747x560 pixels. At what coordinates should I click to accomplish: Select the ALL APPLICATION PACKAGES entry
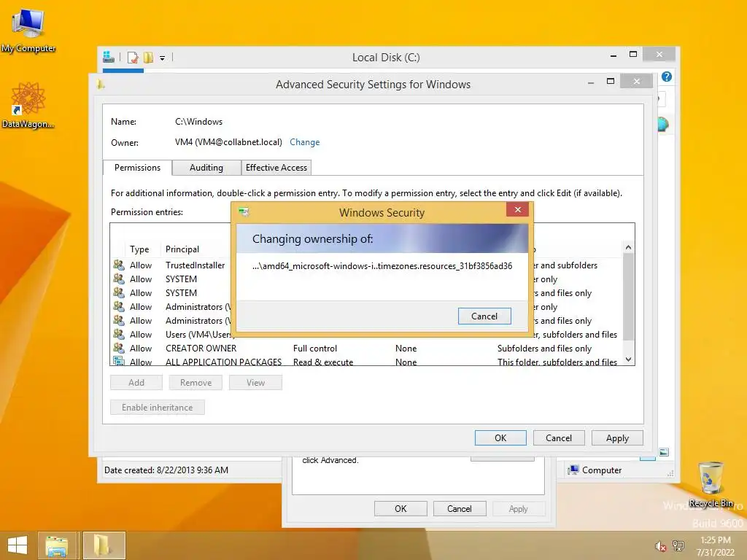367,362
